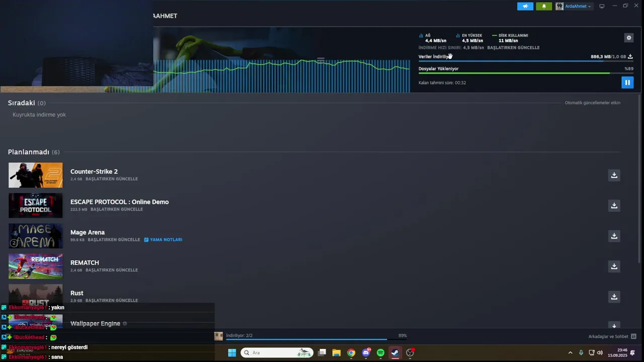
Task: Click the Steam taskbar icon
Action: pyautogui.click(x=395, y=353)
